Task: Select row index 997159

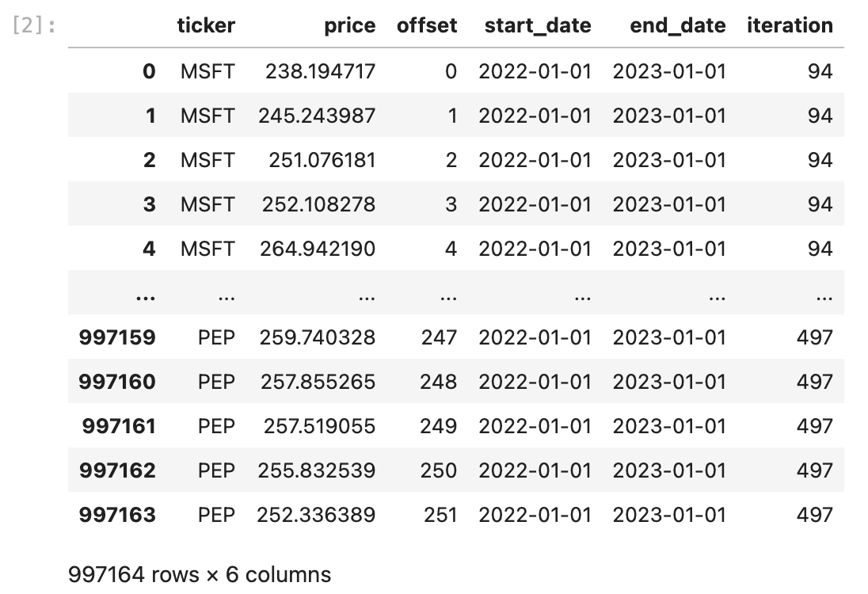Action: pyautogui.click(x=117, y=337)
